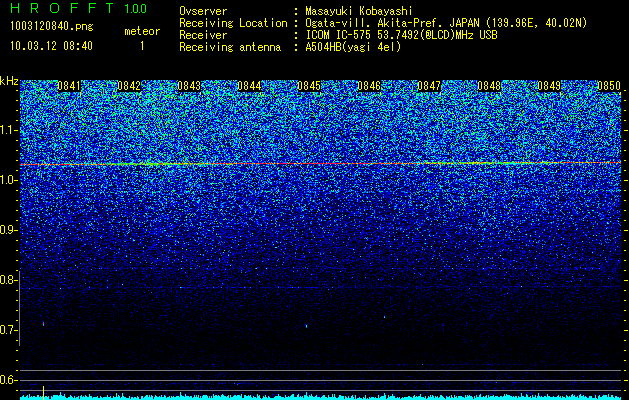
Task: Click the 0.9 kHz axis label
Action: [x=8, y=230]
